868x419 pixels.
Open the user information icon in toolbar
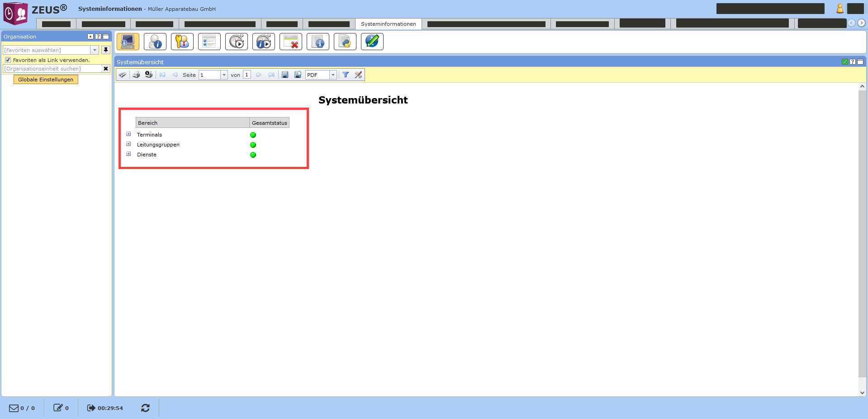click(155, 42)
